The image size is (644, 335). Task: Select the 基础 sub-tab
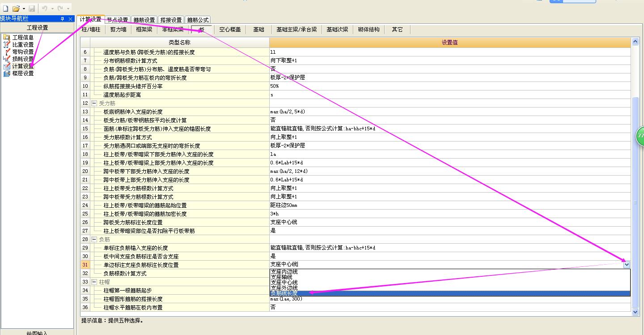(258, 30)
